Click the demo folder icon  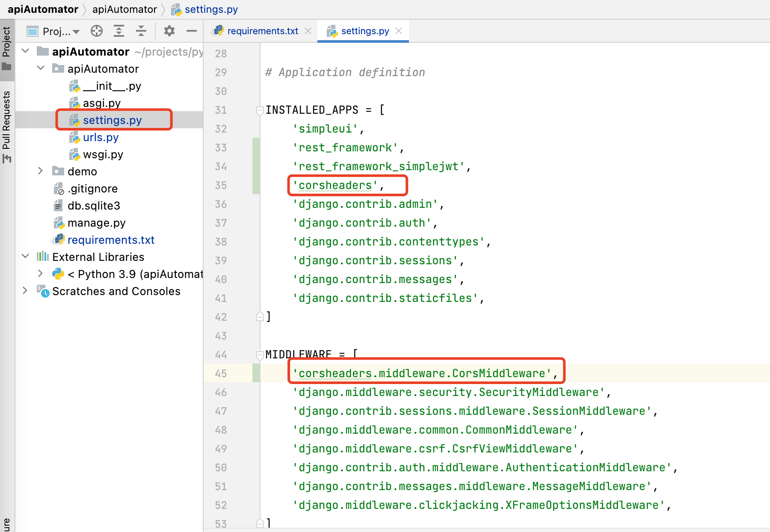click(x=58, y=171)
